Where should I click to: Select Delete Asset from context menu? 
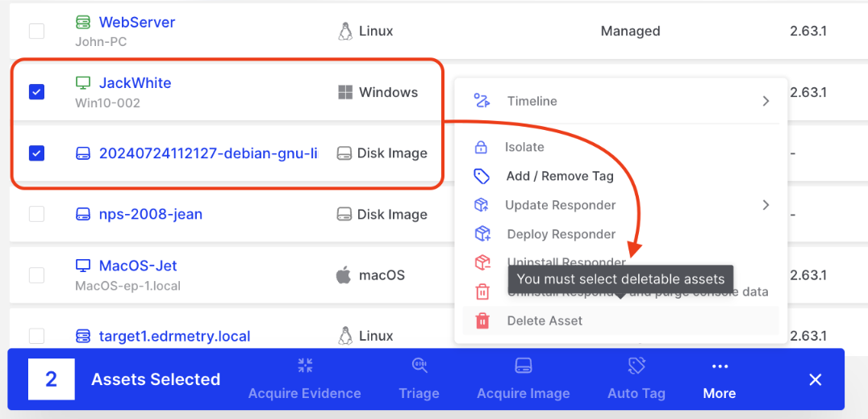pos(545,321)
